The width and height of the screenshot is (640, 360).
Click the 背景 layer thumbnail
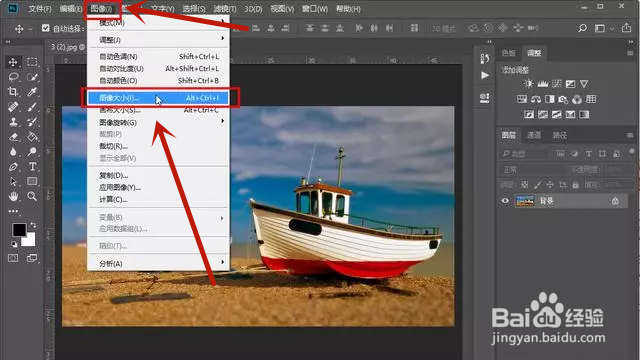coord(525,201)
